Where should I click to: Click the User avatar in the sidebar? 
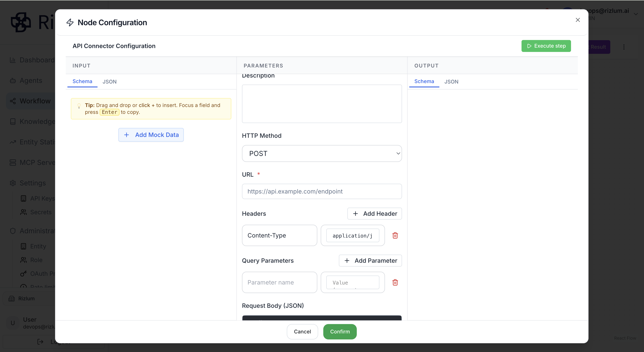pyautogui.click(x=13, y=323)
